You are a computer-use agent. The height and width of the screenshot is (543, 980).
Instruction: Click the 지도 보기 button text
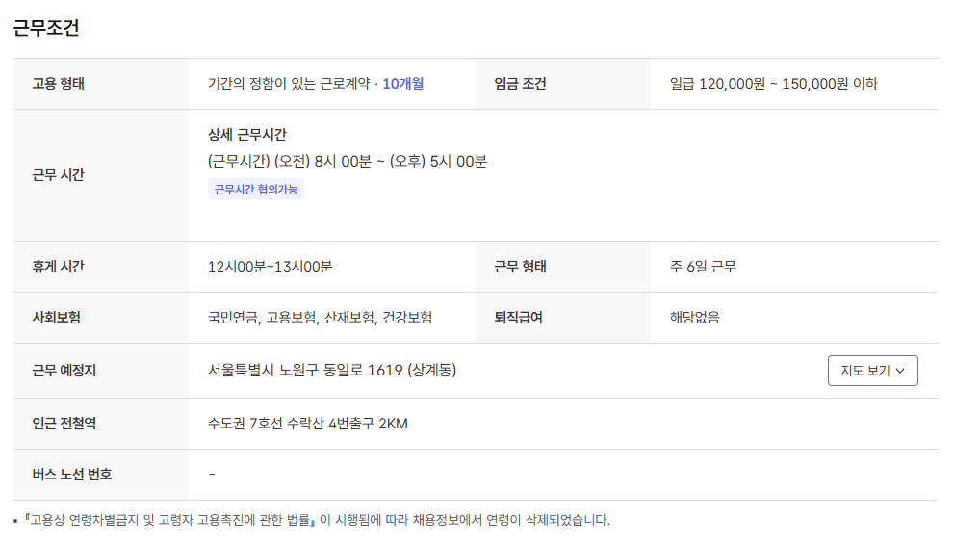point(864,371)
